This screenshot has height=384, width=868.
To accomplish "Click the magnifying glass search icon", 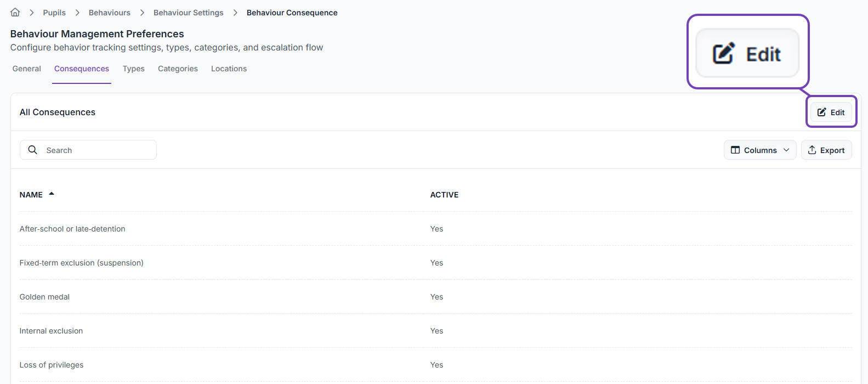I will 33,150.
